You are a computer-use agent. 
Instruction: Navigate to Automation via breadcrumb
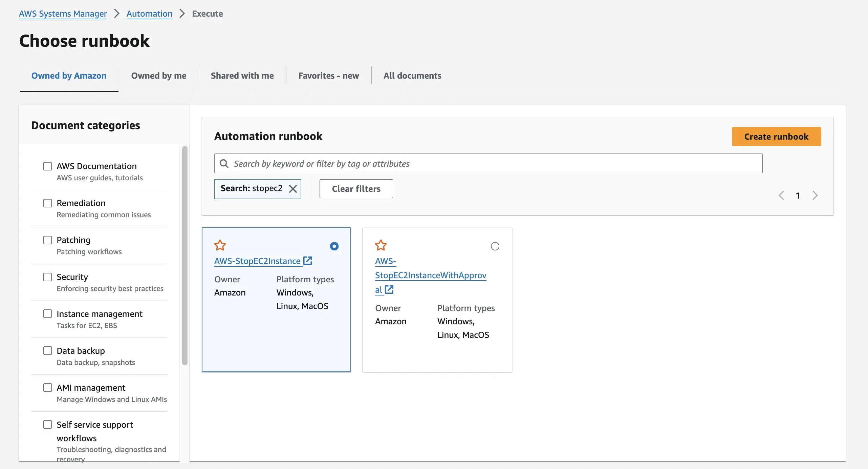(x=149, y=14)
